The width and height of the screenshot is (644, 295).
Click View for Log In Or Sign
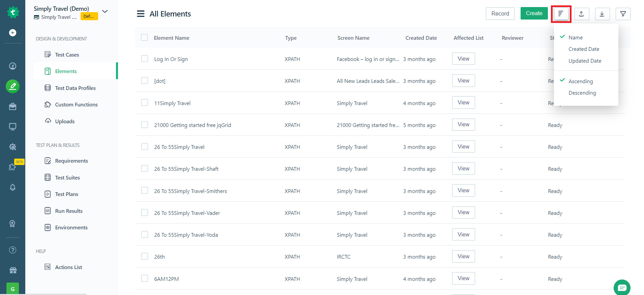click(x=463, y=59)
